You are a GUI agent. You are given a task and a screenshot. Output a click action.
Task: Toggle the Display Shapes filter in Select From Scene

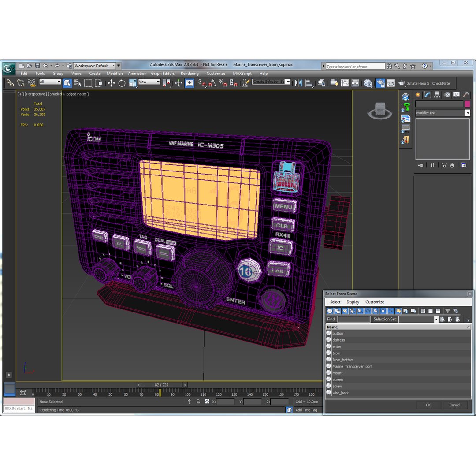337,311
